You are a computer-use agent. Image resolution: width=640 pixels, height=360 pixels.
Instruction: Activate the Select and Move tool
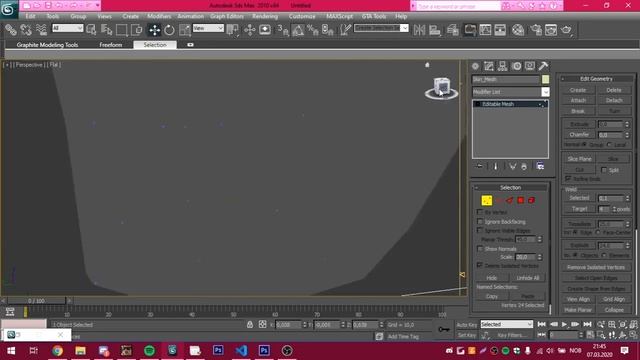(x=154, y=29)
